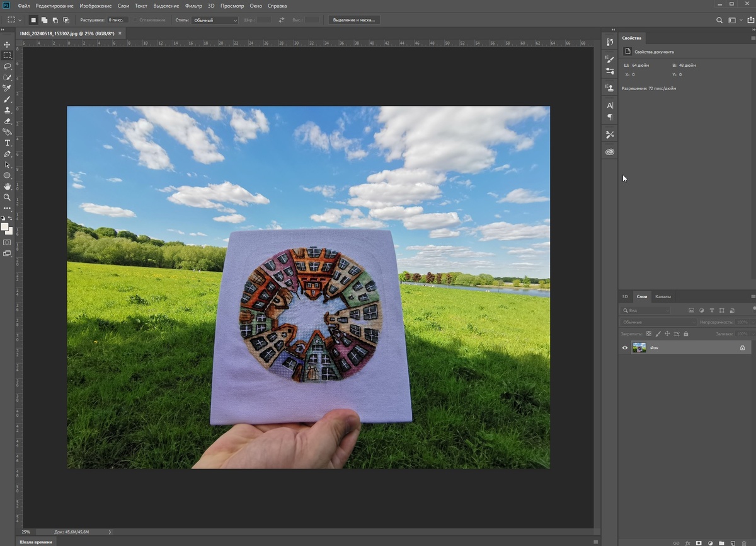The image size is (756, 546).
Task: Open the Слои menu in menu bar
Action: coord(123,6)
